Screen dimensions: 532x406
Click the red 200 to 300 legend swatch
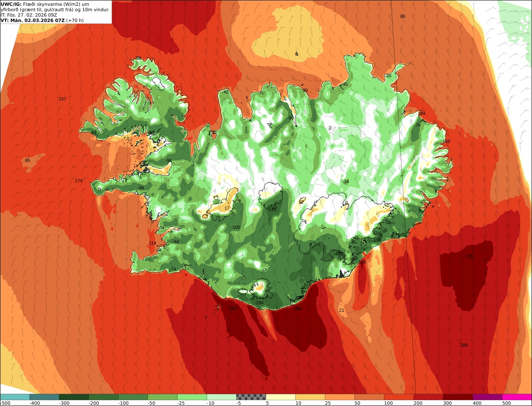(428, 397)
